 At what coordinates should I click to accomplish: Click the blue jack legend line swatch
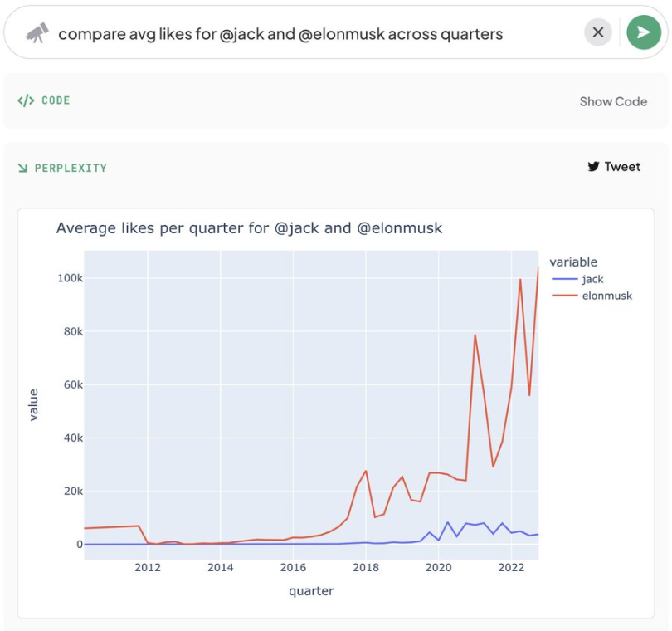pyautogui.click(x=564, y=279)
